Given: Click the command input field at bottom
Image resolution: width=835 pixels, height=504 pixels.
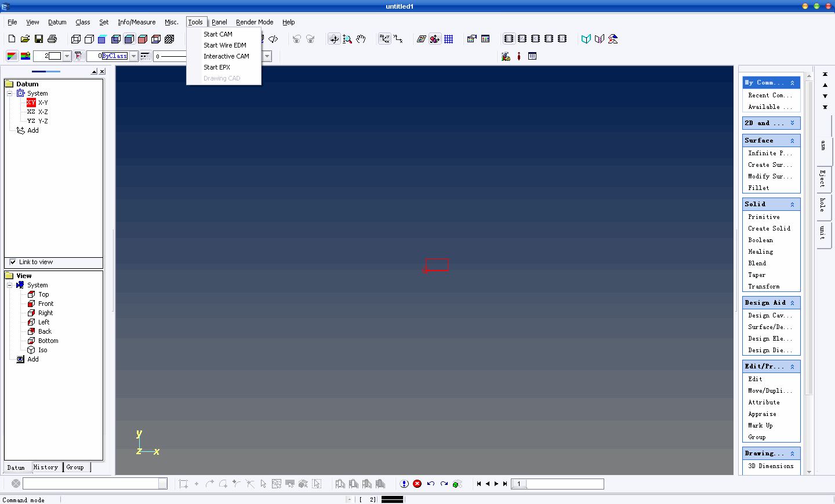Looking at the screenshot, I should click(x=91, y=483).
